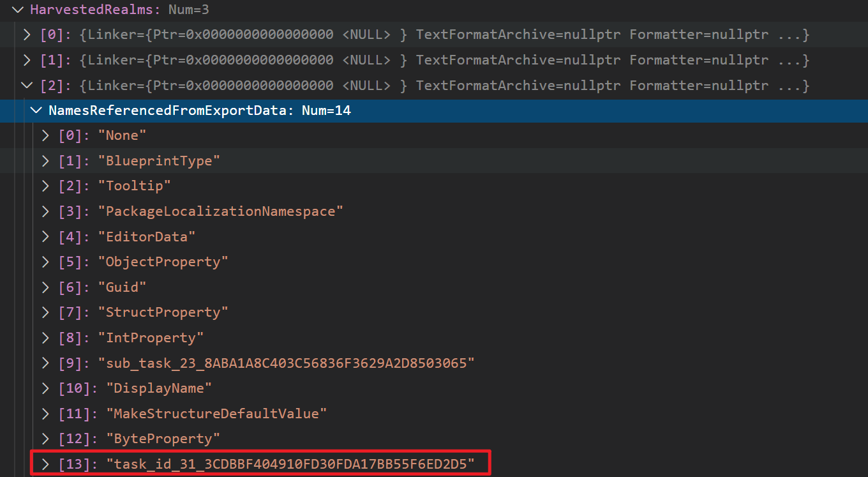Image resolution: width=868 pixels, height=477 pixels.
Task: Expand the "DisplayName" entry
Action: click(x=45, y=388)
